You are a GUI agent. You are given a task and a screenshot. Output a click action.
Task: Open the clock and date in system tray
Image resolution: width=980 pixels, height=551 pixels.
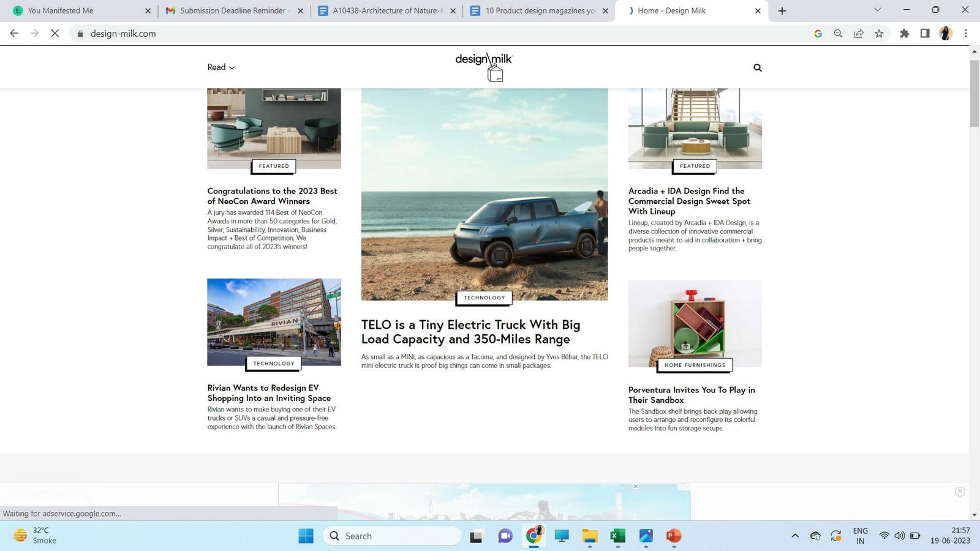950,536
